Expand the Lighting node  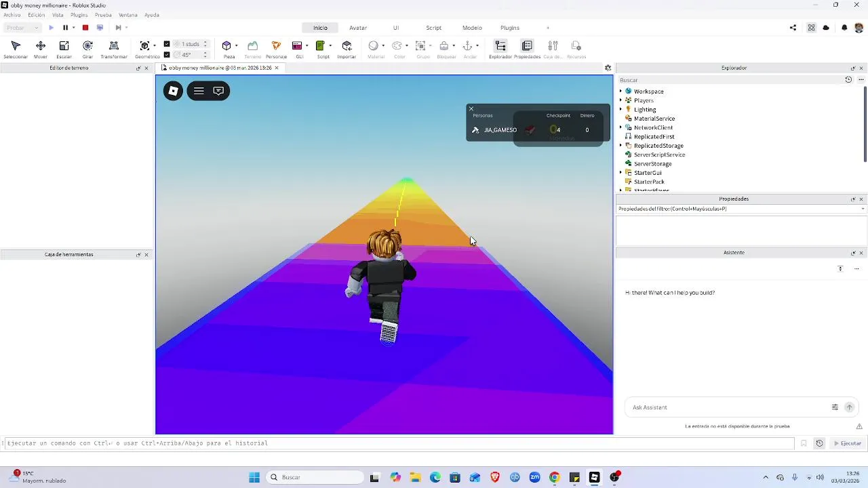tap(620, 109)
